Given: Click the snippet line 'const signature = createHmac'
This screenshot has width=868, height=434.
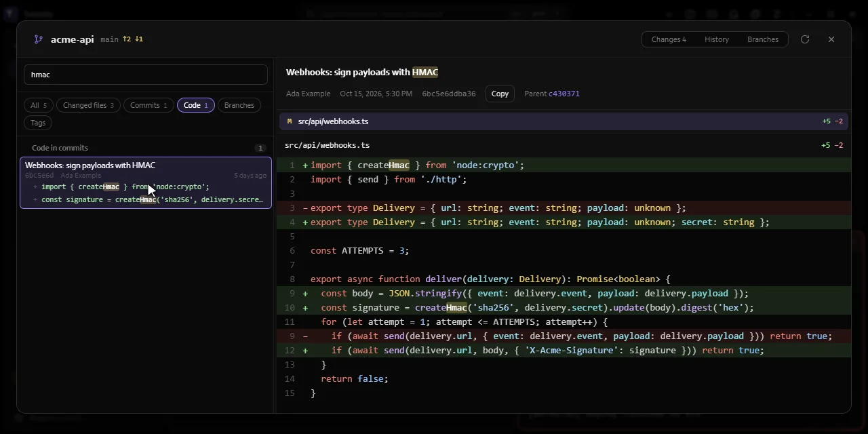Looking at the screenshot, I should [152, 199].
